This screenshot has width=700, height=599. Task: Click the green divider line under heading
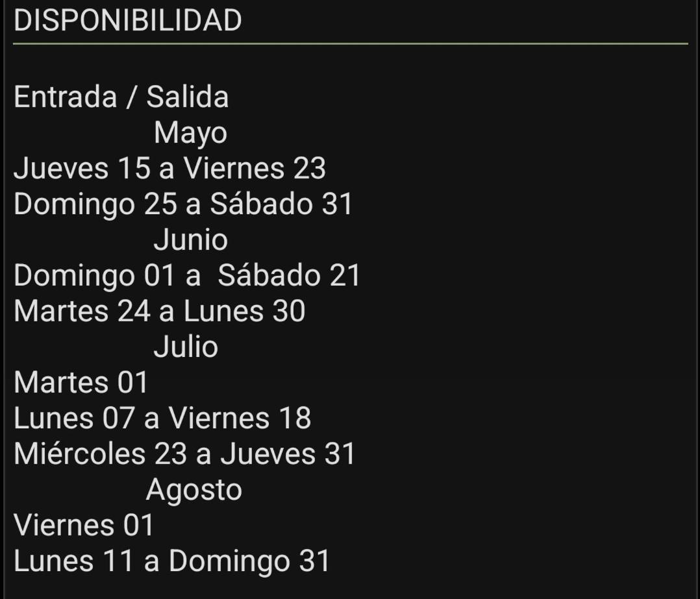[351, 43]
